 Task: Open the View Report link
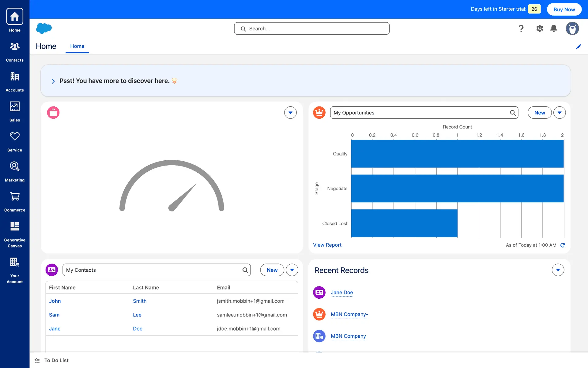[327, 245]
